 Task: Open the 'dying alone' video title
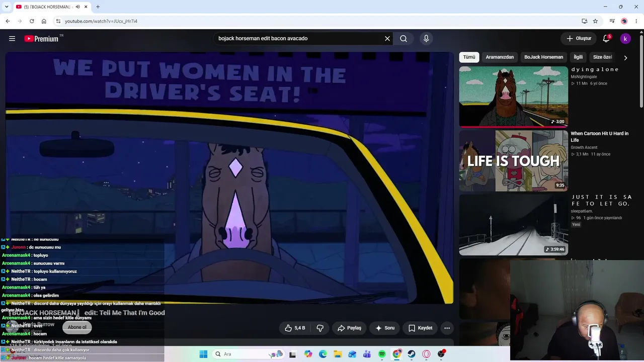click(595, 69)
